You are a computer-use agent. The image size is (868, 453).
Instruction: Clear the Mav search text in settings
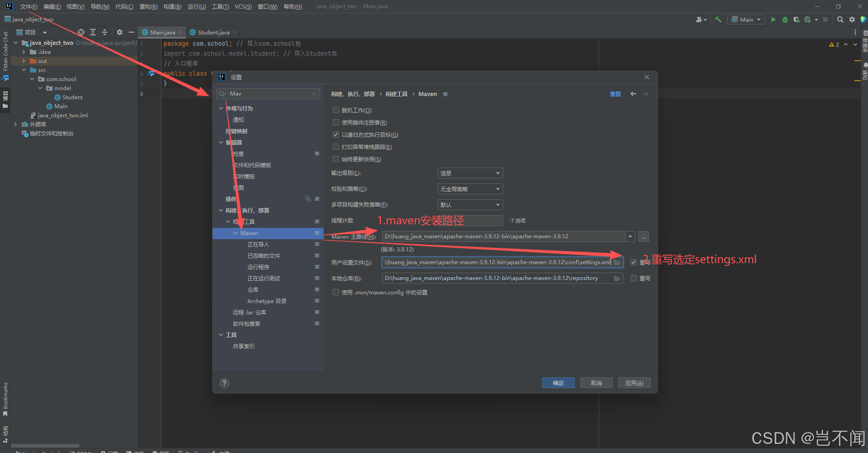pos(314,94)
